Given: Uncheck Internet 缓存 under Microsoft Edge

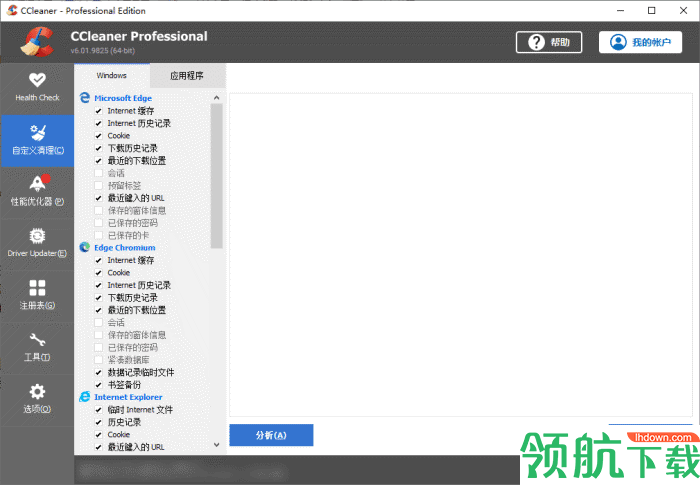Looking at the screenshot, I should (99, 111).
